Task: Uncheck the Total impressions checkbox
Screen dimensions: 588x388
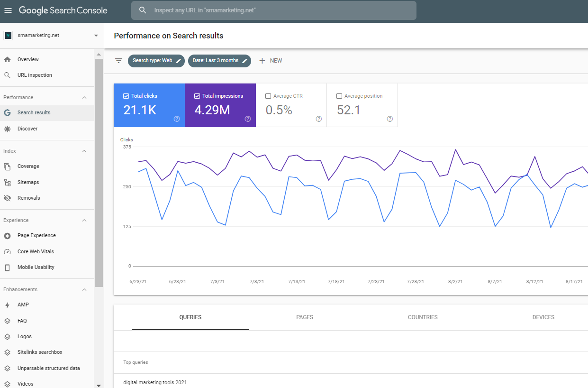Action: (197, 96)
